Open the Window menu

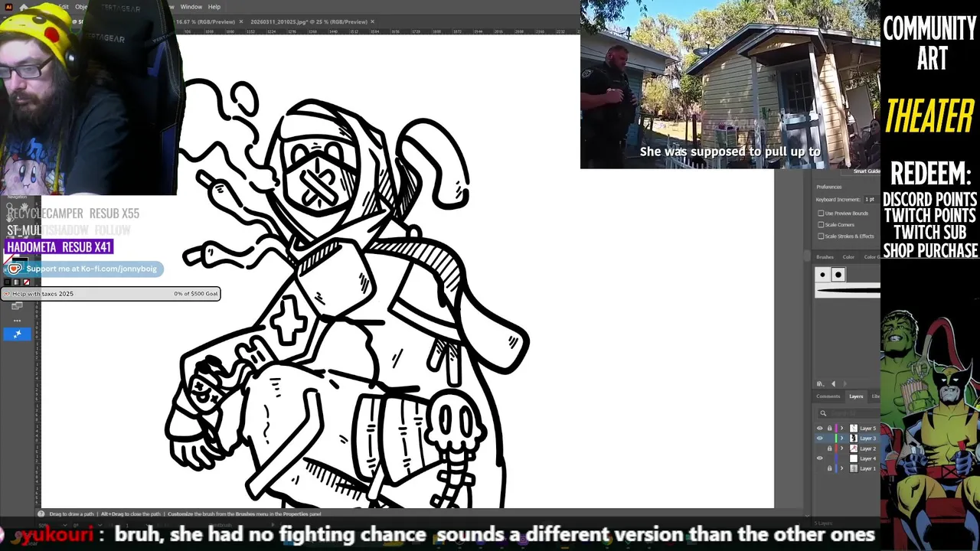tap(191, 7)
